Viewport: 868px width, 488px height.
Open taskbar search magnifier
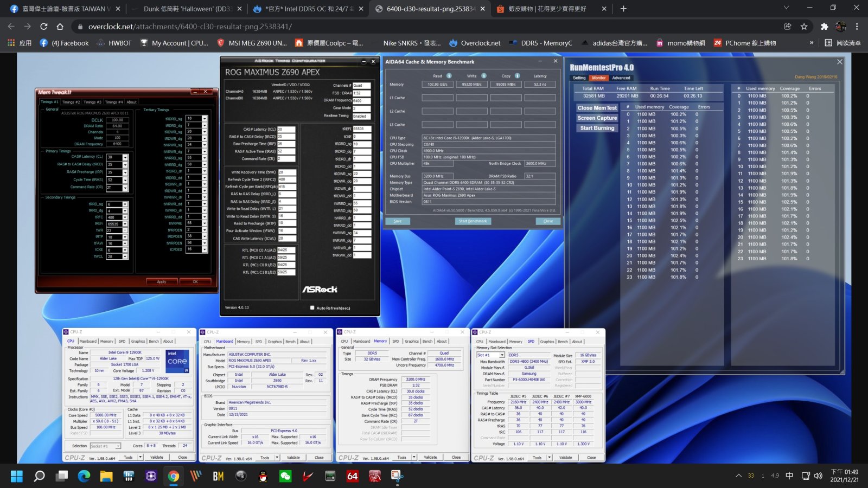click(x=39, y=476)
